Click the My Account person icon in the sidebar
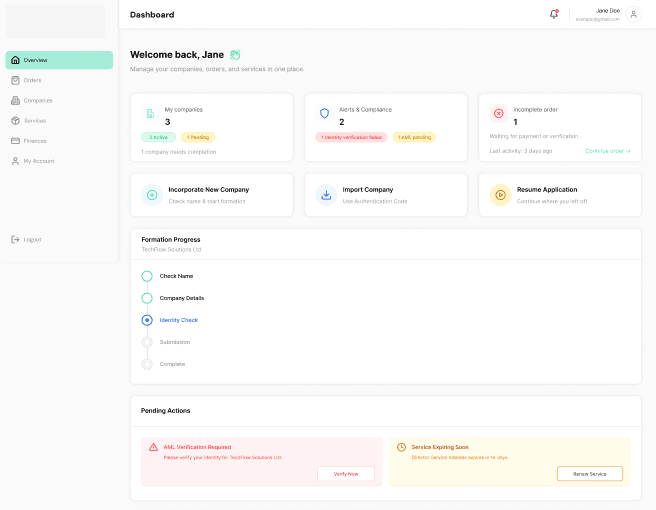 [15, 161]
